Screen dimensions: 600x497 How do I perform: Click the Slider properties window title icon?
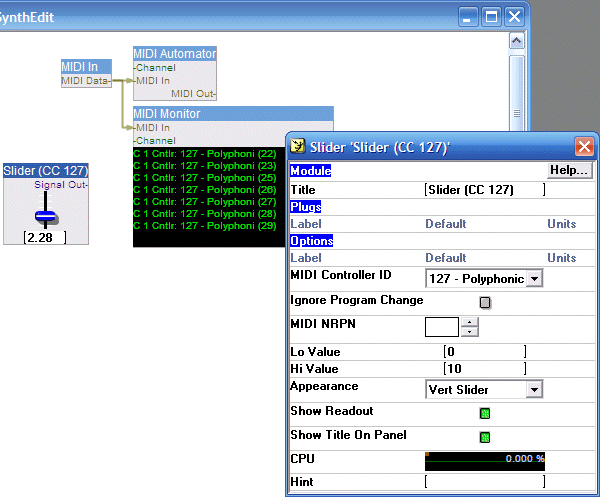(x=297, y=146)
